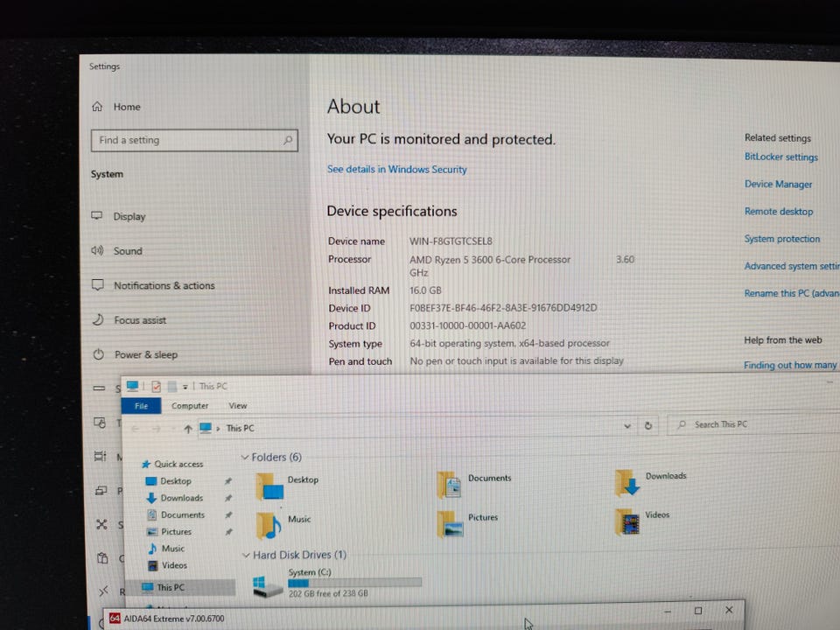Maximize the AIDA64 Extreme window
This screenshot has height=630, width=840.
698,610
